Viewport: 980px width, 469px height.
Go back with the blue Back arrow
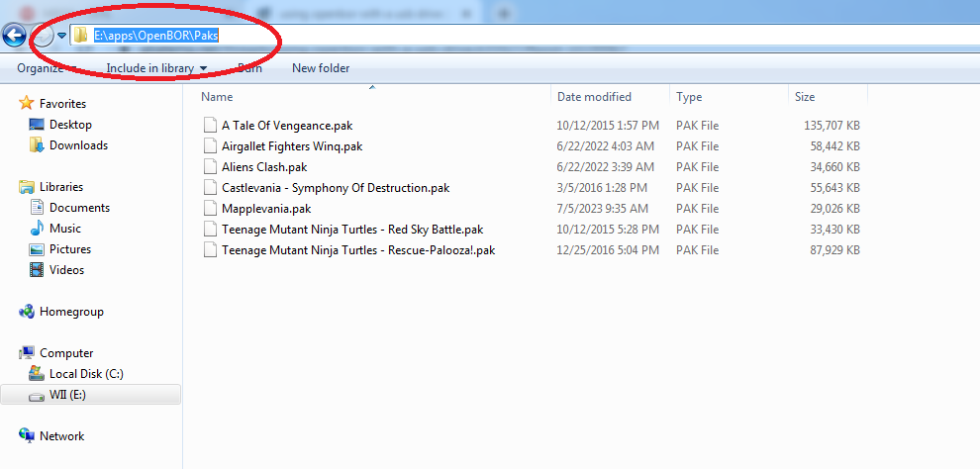click(14, 35)
